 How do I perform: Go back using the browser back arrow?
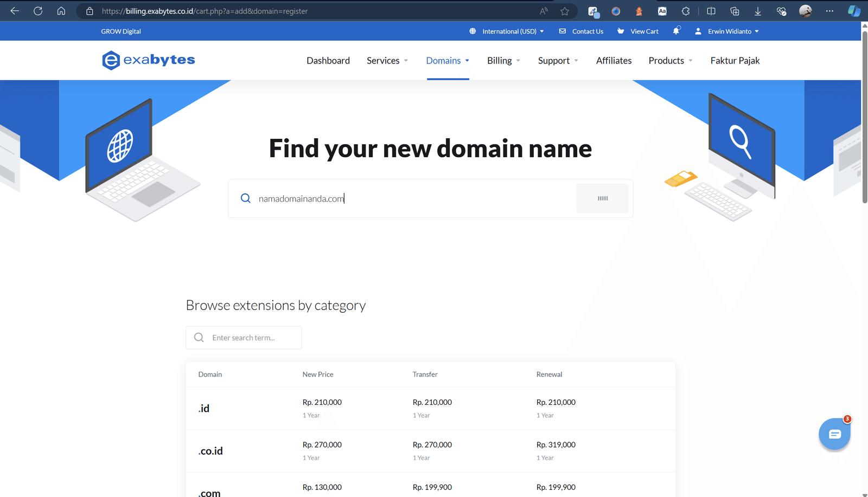[15, 11]
